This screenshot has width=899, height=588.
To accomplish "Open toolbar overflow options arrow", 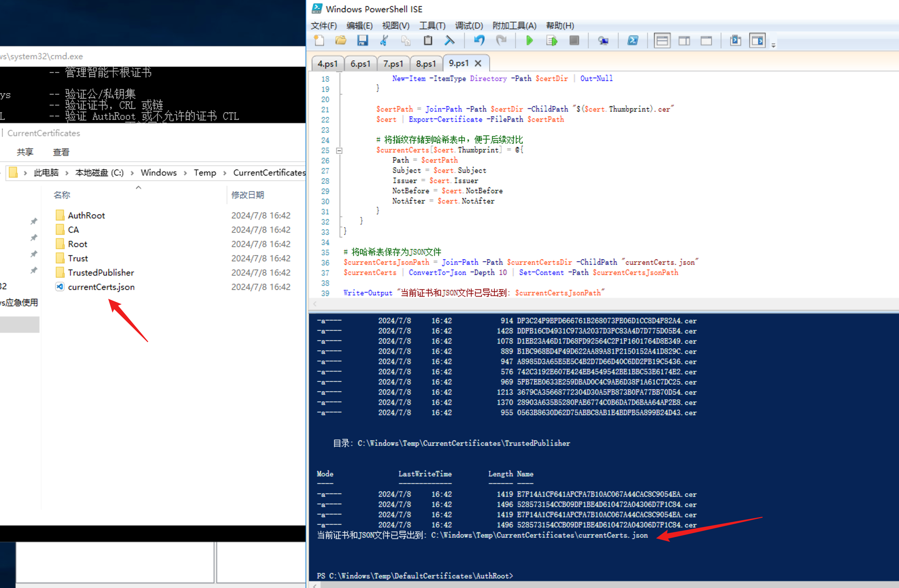I will [773, 46].
